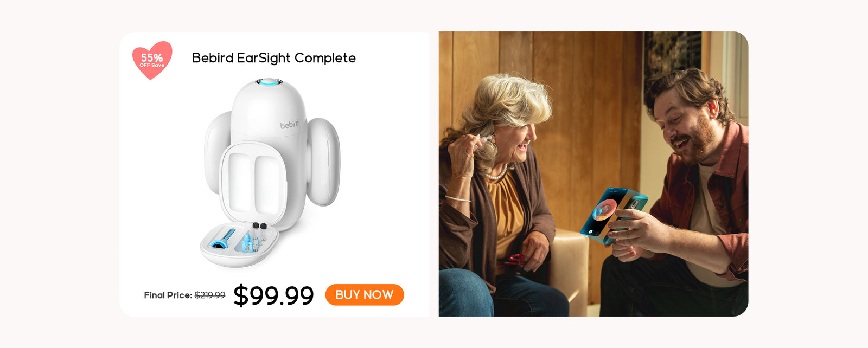Click the glowing blue ring atop device

coord(269,82)
